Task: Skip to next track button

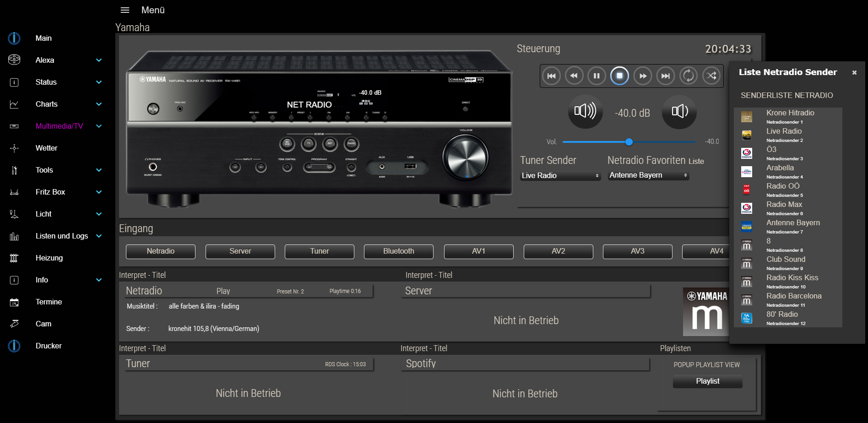Action: pos(666,76)
